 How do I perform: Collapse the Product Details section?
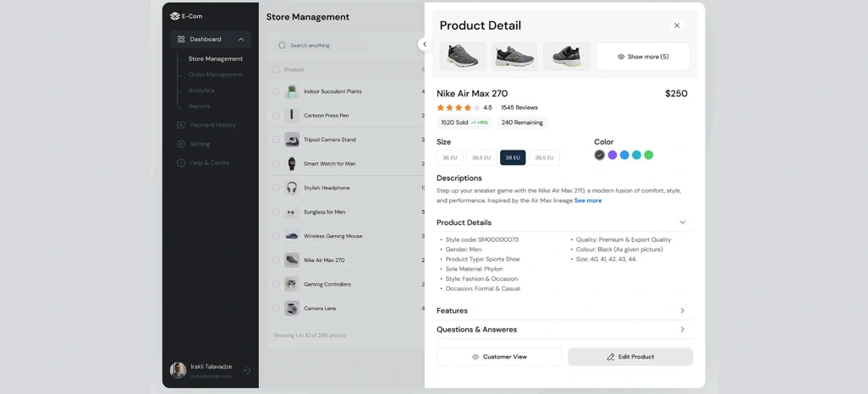tap(683, 222)
